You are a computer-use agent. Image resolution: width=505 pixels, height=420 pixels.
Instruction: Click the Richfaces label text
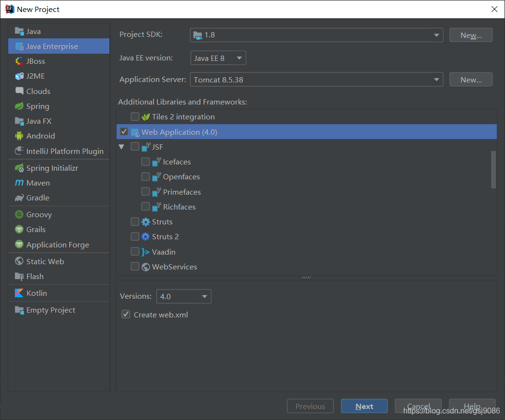point(179,207)
